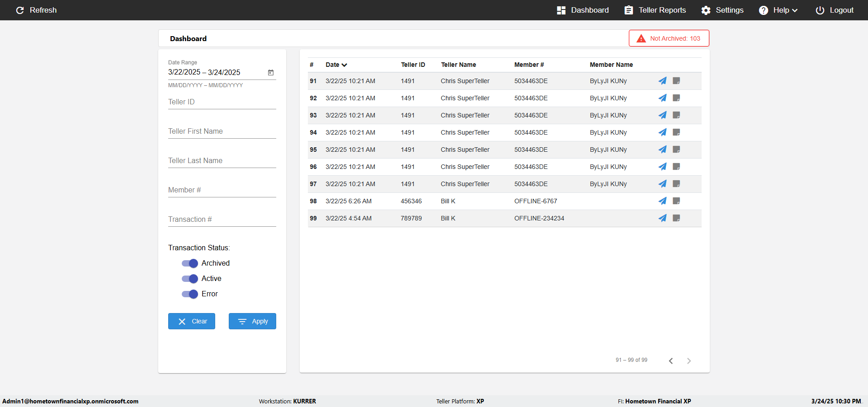This screenshot has height=407, width=868.
Task: Click the Refresh button
Action: point(36,10)
